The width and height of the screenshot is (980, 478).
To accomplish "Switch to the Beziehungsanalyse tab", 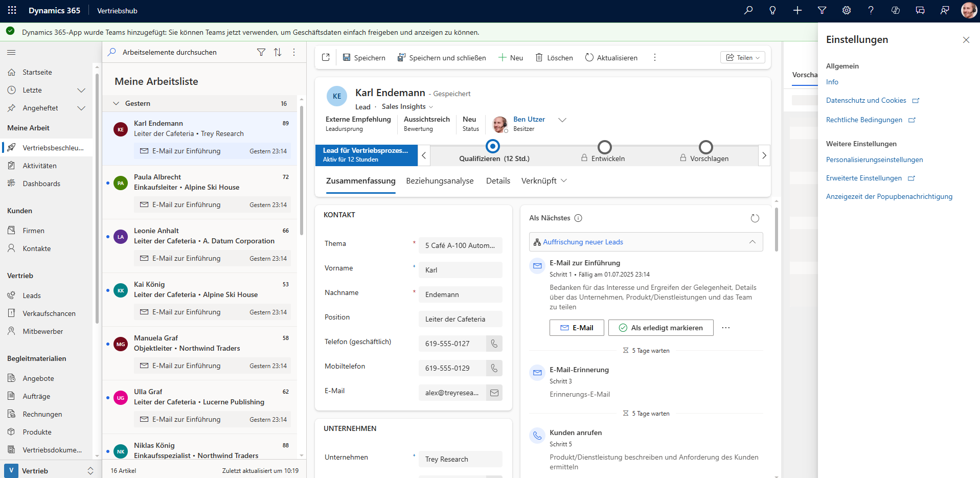I will [440, 181].
